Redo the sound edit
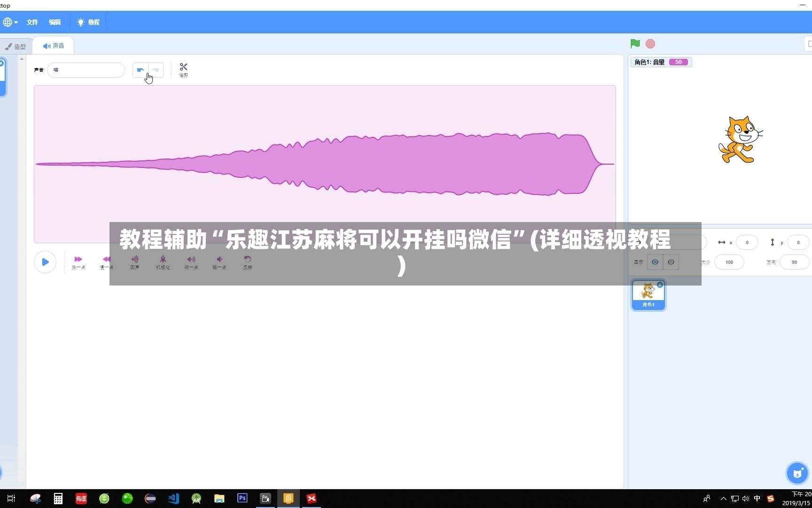812x508 pixels. 156,70
